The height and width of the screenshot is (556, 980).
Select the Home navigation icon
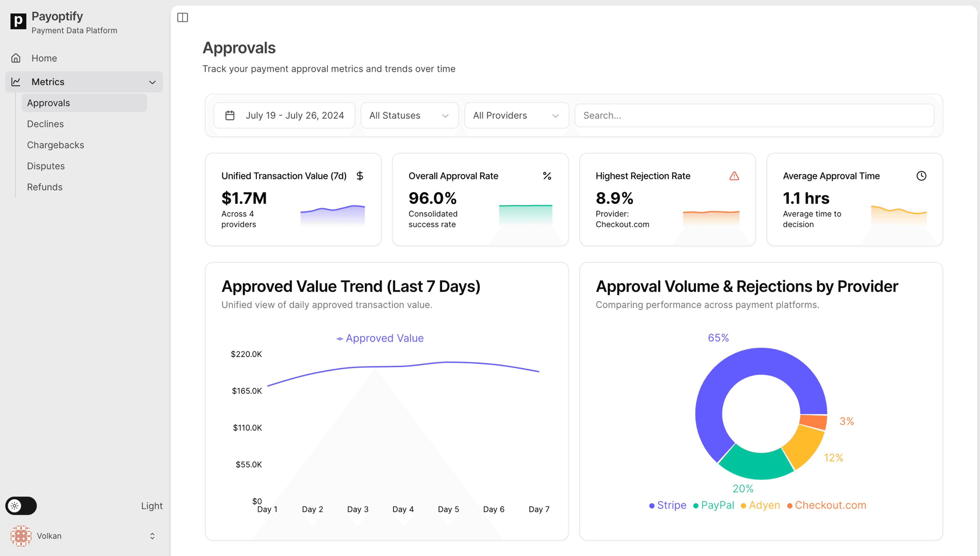tap(16, 58)
